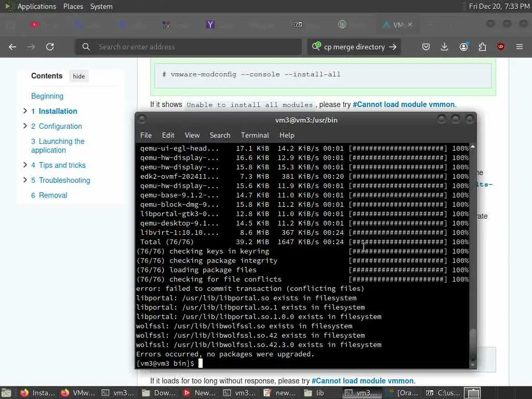This screenshot has height=399, width=532.
Task: Open the '2 Configuration' contents link
Action: (57, 126)
